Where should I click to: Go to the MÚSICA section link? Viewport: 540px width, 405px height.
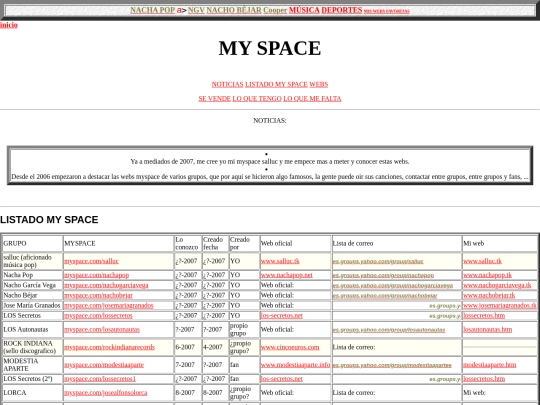pyautogui.click(x=304, y=10)
